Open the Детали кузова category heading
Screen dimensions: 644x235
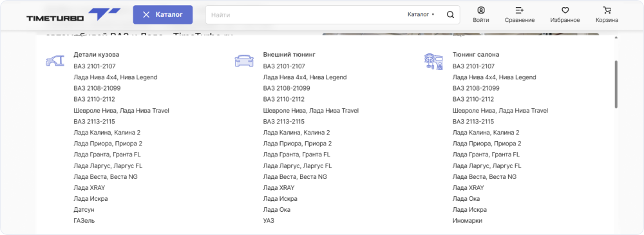click(97, 54)
